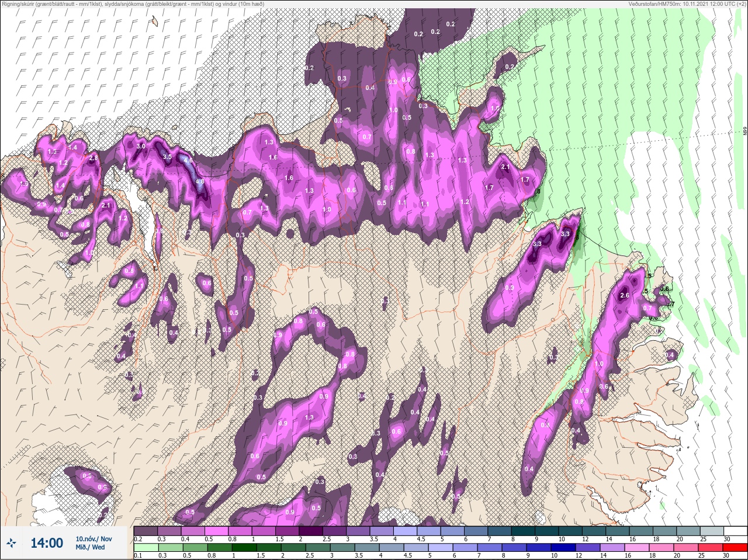Select the pink upper legend swatch starting at 0.5
The width and height of the screenshot is (748, 560).
217,531
